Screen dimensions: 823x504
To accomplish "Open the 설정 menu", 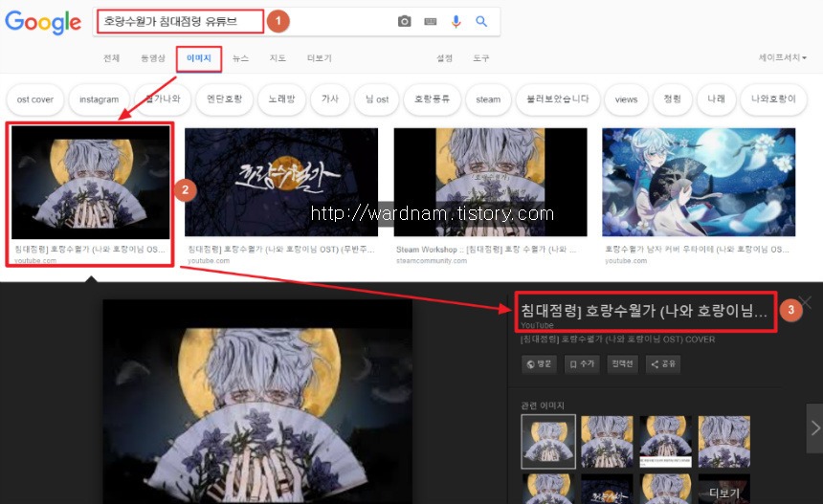I will [444, 57].
